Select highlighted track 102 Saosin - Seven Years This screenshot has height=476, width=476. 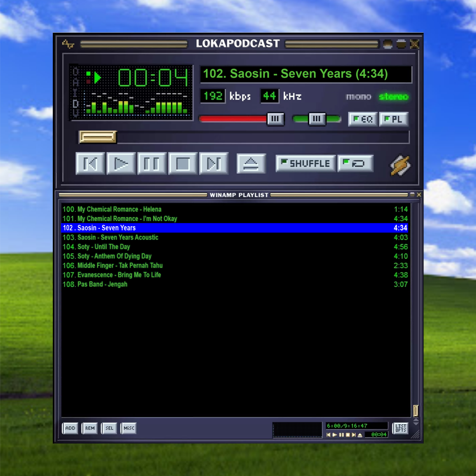[x=235, y=228]
